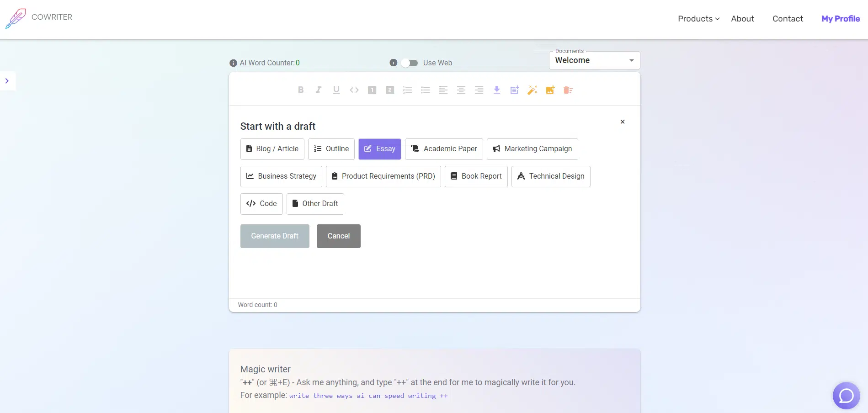Create a numbered list
The width and height of the screenshot is (868, 413).
click(408, 90)
